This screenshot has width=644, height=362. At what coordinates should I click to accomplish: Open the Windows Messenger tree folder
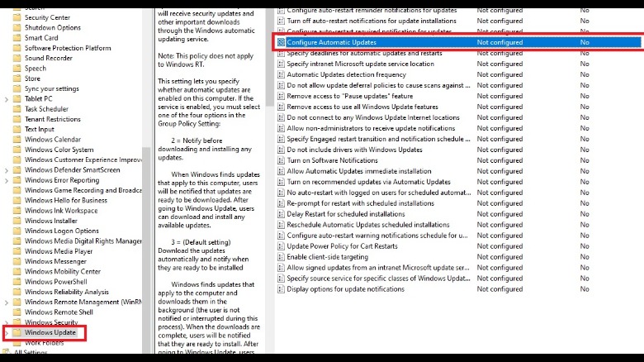[55, 261]
